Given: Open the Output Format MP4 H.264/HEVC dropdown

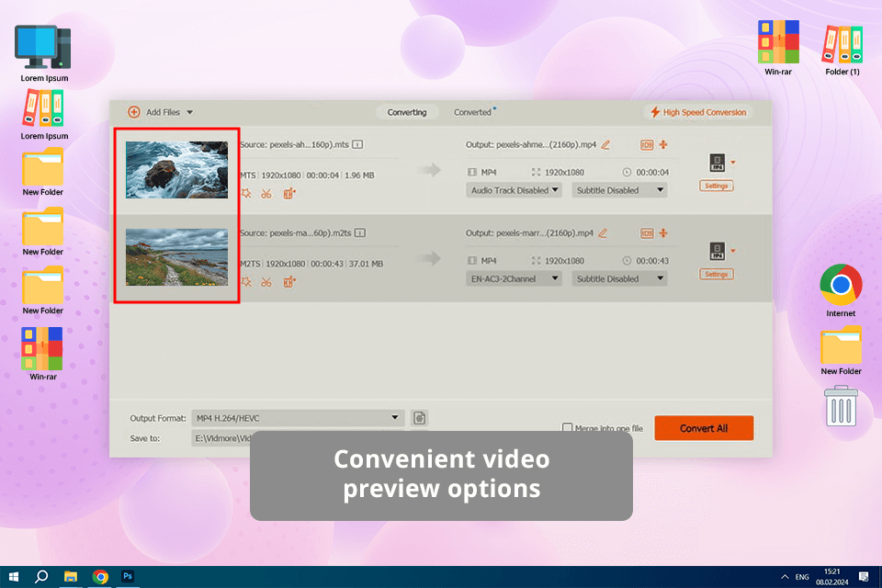Looking at the screenshot, I should 298,418.
